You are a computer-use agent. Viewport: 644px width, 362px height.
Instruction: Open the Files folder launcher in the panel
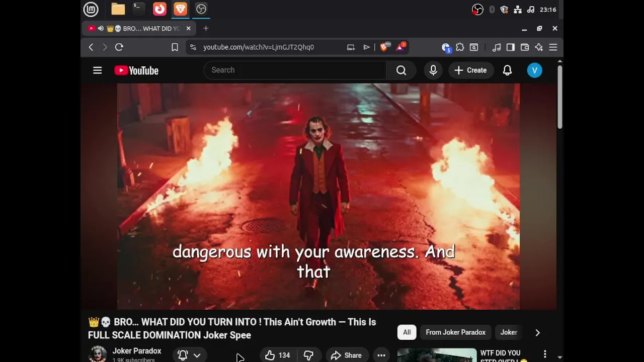tap(118, 9)
